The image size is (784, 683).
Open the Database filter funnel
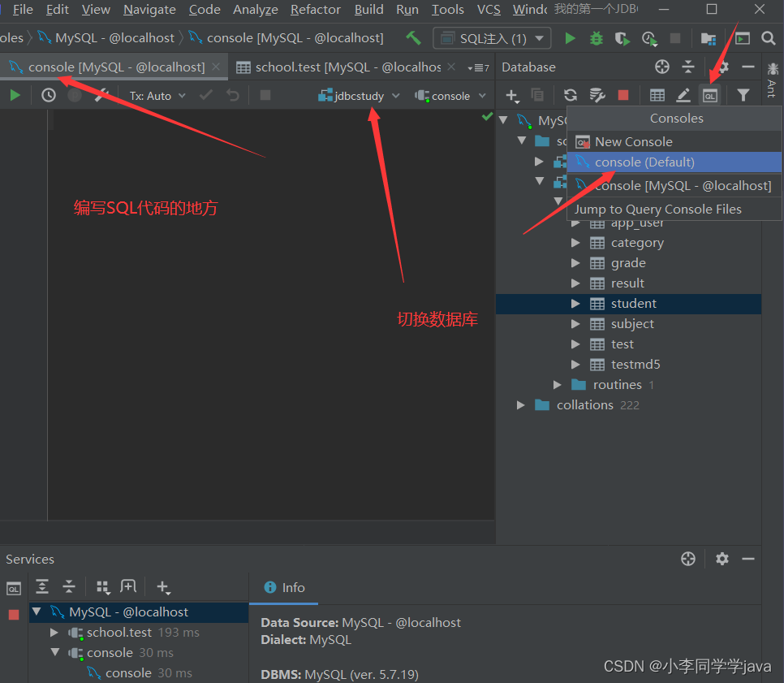click(743, 95)
